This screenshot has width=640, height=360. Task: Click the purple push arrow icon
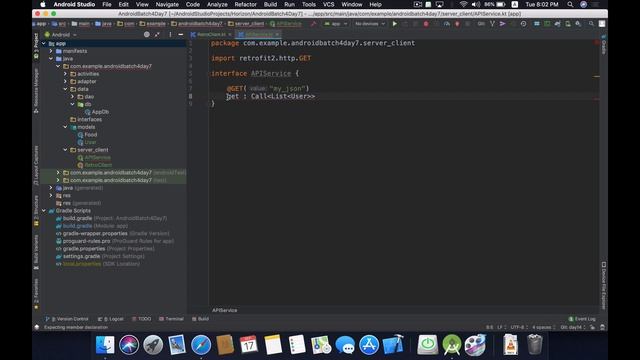coord(502,24)
